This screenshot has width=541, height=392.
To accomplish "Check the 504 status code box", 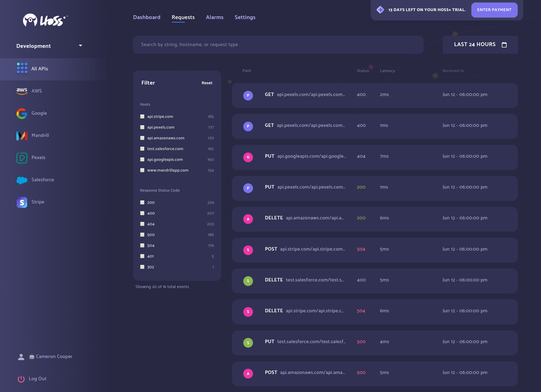I will [142, 245].
